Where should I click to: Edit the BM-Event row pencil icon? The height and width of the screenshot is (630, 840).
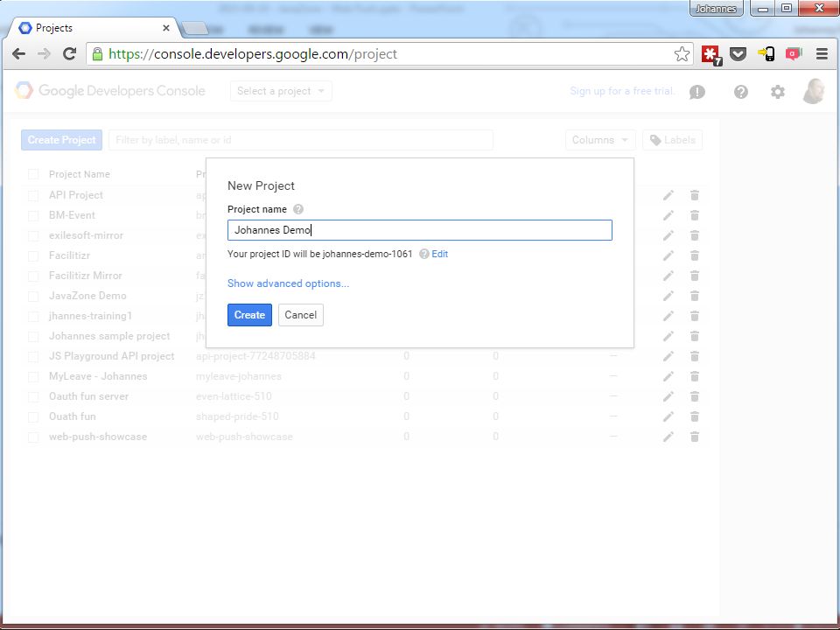668,215
